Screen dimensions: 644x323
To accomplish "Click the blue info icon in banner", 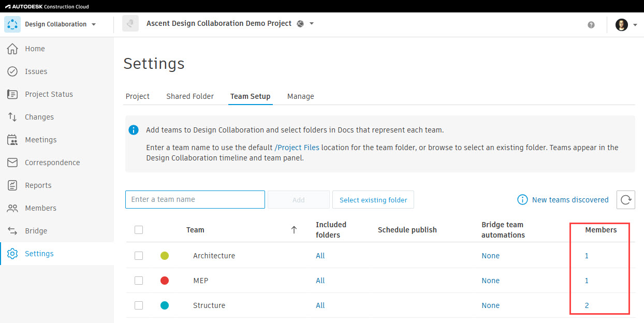I will coord(134,130).
